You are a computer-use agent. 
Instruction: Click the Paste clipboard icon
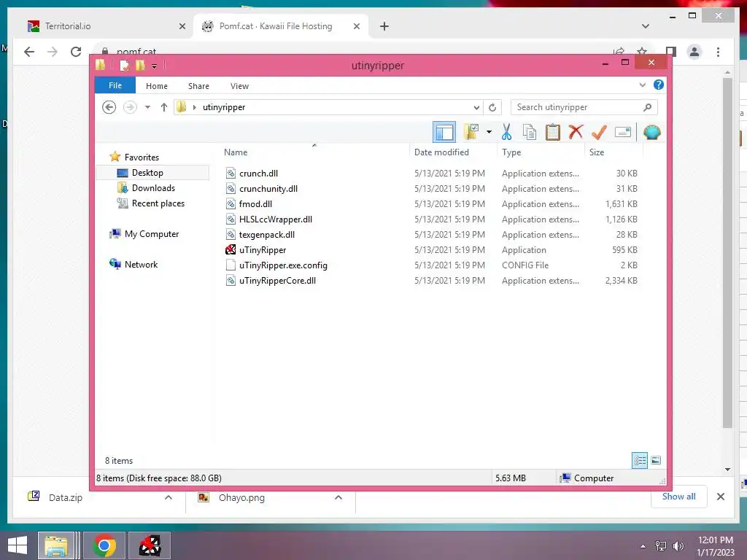coord(553,132)
